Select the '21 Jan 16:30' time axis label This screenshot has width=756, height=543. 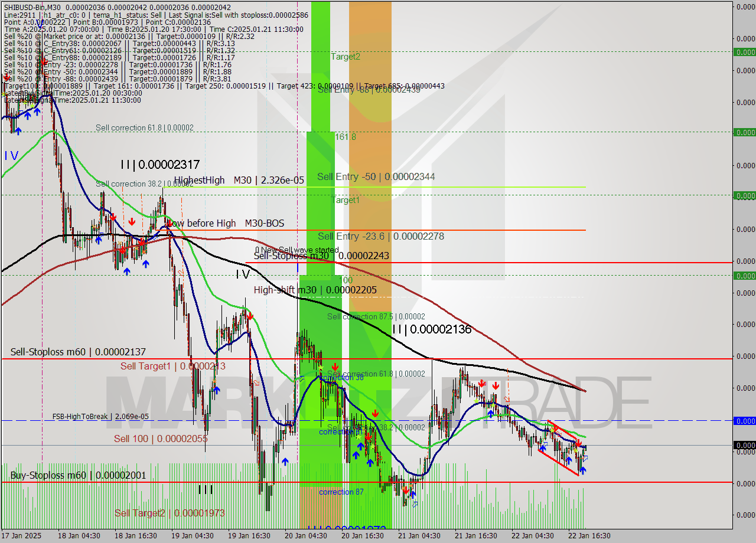point(475,535)
